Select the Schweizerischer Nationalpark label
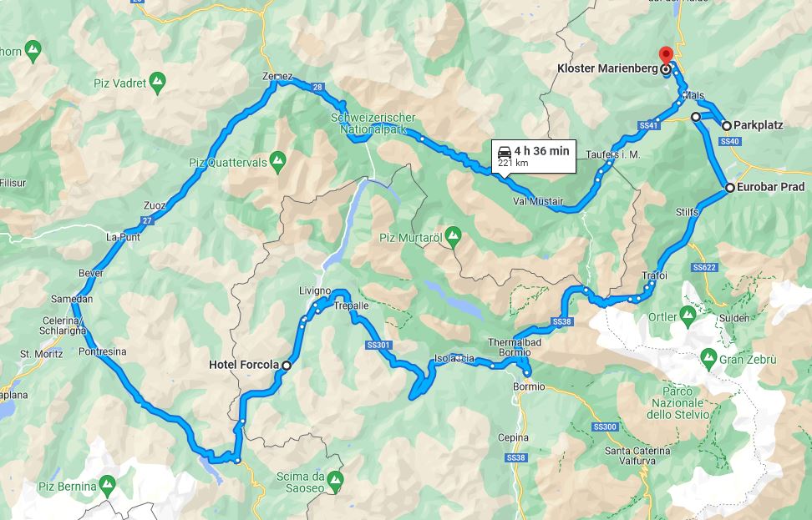Image resolution: width=812 pixels, height=520 pixels. (373, 124)
